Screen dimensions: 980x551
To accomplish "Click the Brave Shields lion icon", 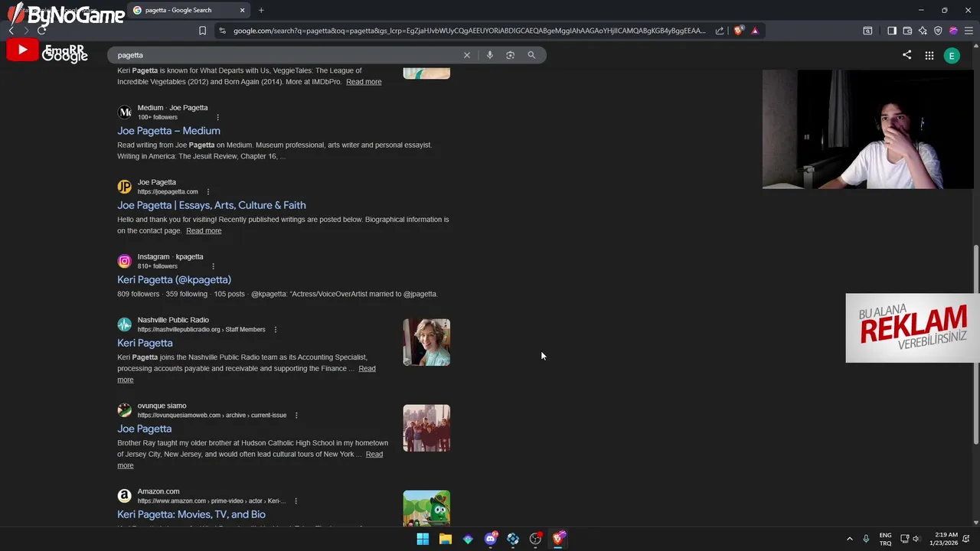I will point(738,31).
